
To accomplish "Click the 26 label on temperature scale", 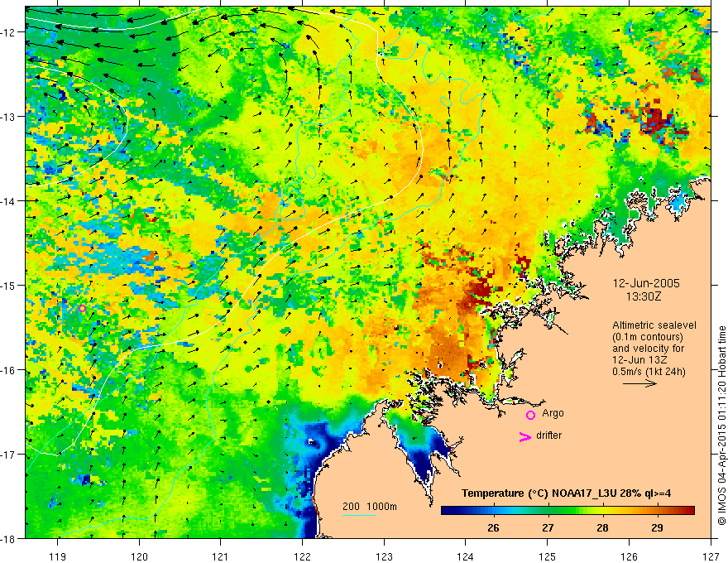I will tap(494, 527).
